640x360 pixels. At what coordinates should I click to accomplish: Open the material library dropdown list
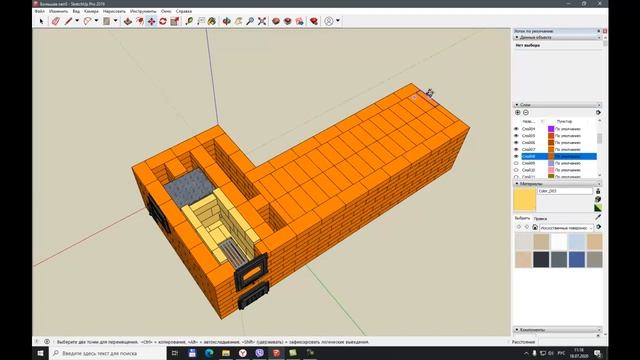566,228
